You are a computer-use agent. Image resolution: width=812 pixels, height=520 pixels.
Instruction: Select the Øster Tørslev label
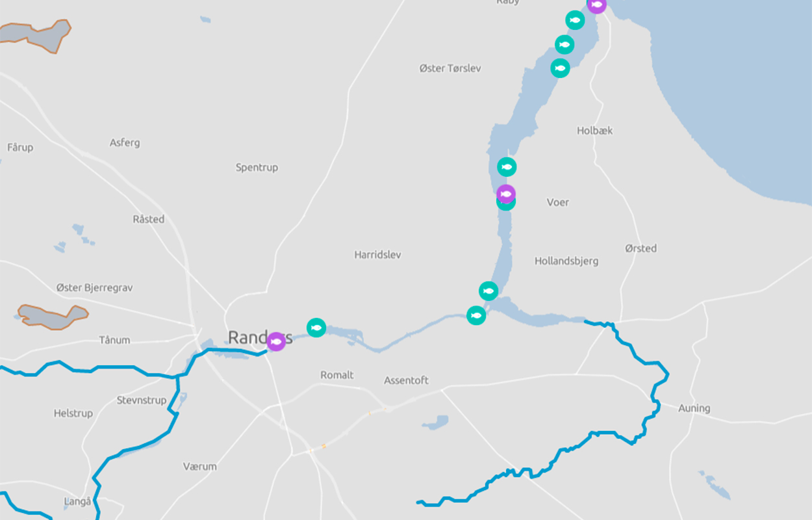click(x=450, y=68)
